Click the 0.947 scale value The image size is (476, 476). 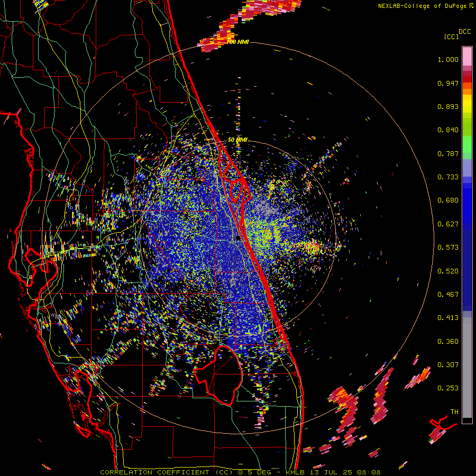(448, 83)
